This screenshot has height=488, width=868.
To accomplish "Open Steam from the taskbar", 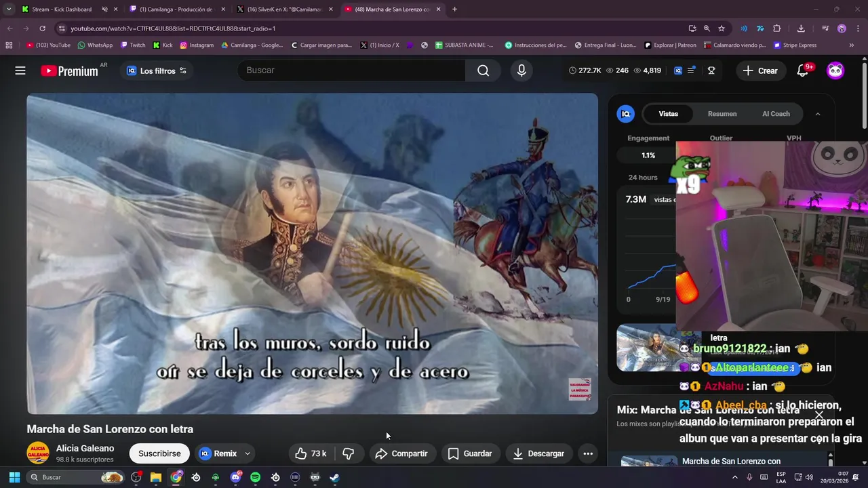I will (334, 477).
